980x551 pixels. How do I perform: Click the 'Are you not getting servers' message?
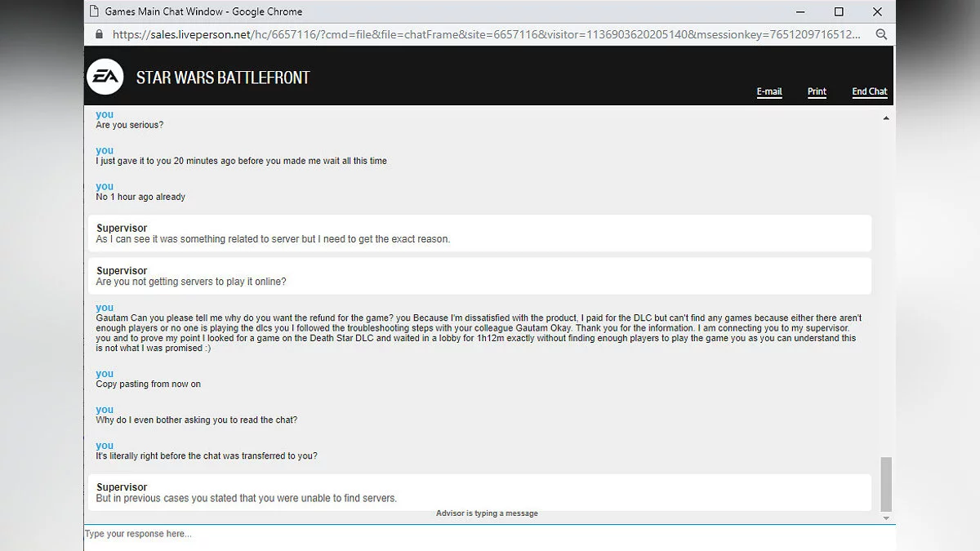click(x=191, y=282)
